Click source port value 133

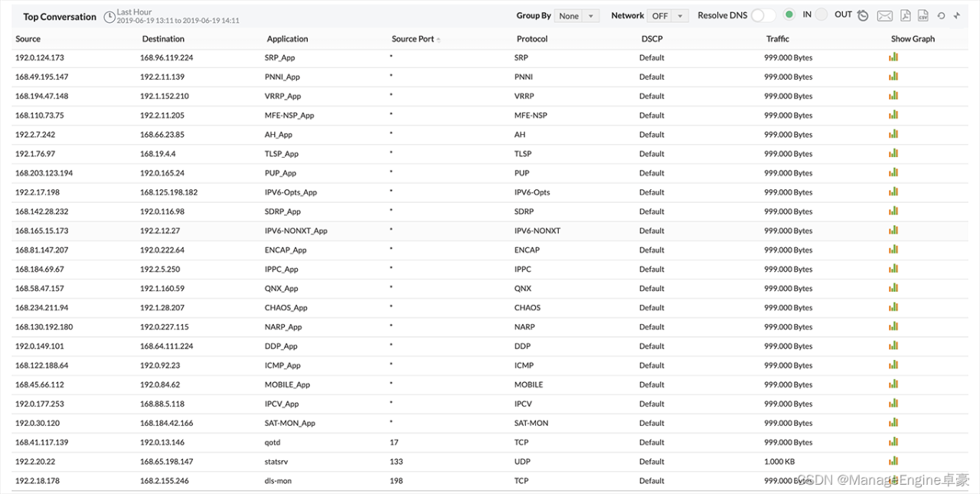pos(396,461)
